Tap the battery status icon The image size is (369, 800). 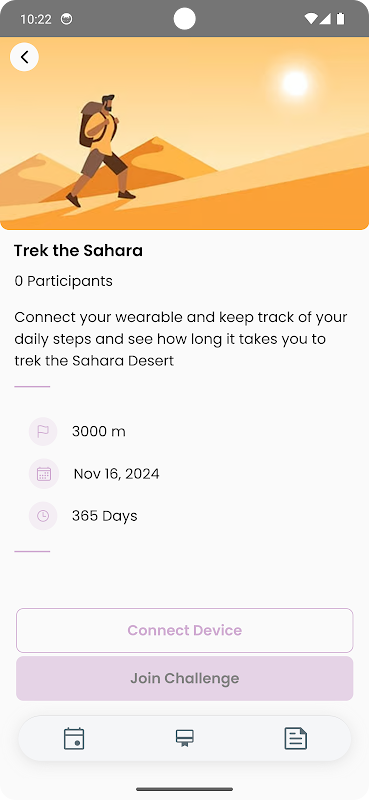click(340, 19)
